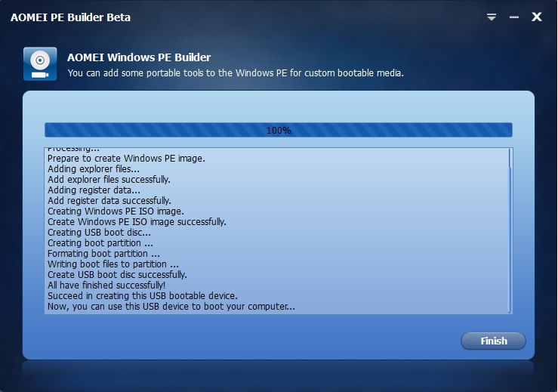Select 'Create Windows PE ISO image successfully.' line

[137, 222]
